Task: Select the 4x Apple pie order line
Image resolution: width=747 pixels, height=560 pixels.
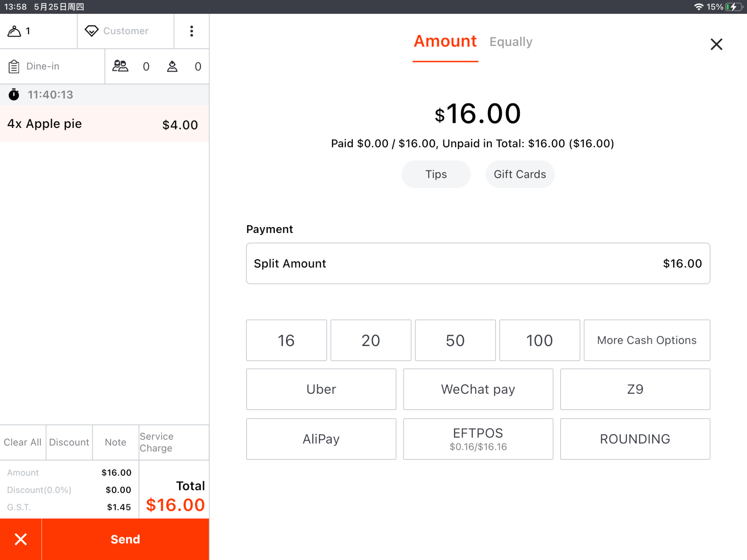Action: point(104,124)
